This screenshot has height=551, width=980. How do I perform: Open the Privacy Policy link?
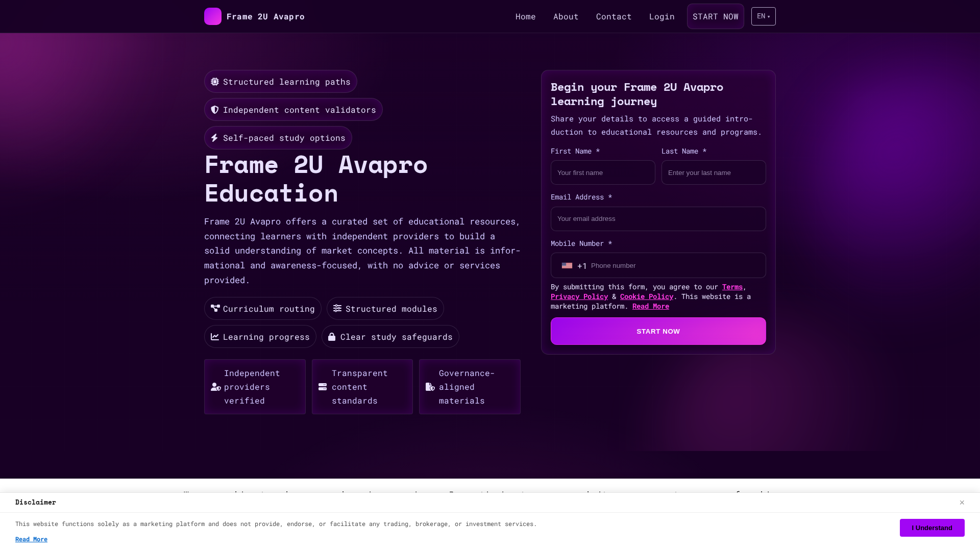(579, 296)
